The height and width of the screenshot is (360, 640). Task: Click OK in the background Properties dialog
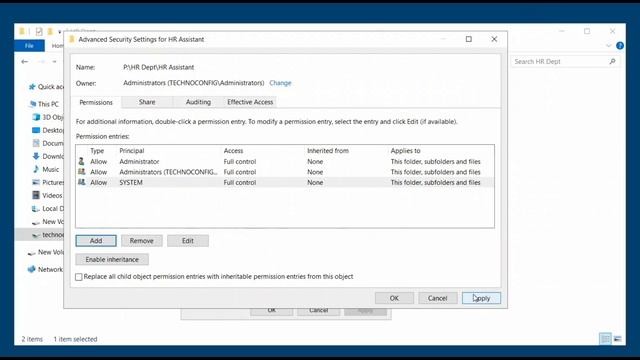(x=271, y=311)
